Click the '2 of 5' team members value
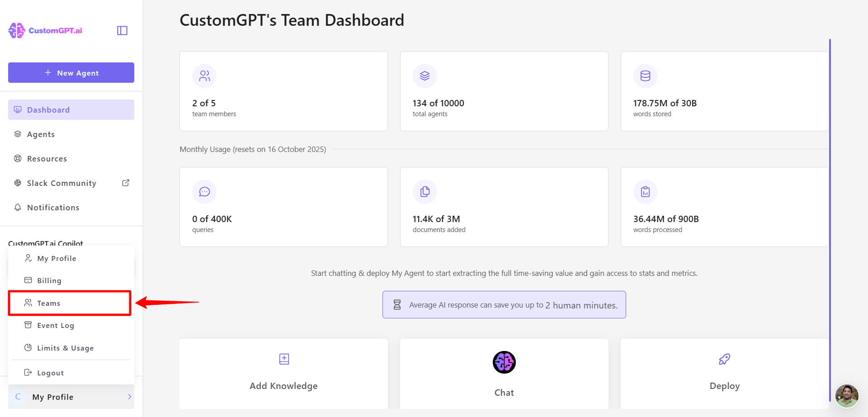Screen dimensions: 868x417 click(x=204, y=103)
